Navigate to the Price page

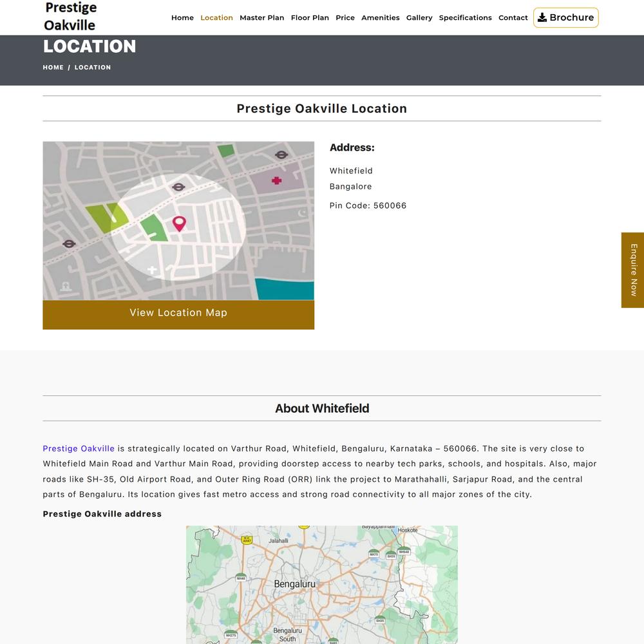click(x=345, y=17)
